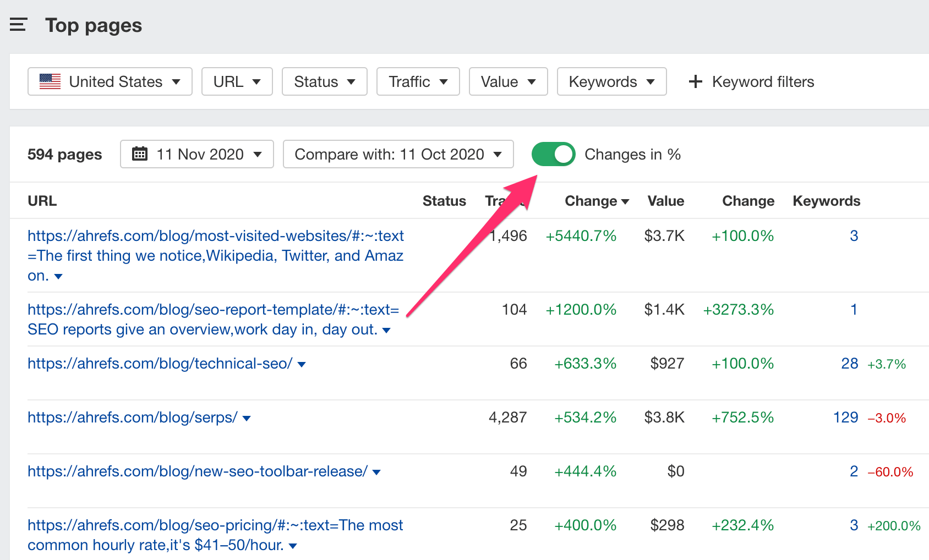Open the 11 Nov 2020 date dropdown
Image resolution: width=929 pixels, height=560 pixels.
pyautogui.click(x=196, y=154)
